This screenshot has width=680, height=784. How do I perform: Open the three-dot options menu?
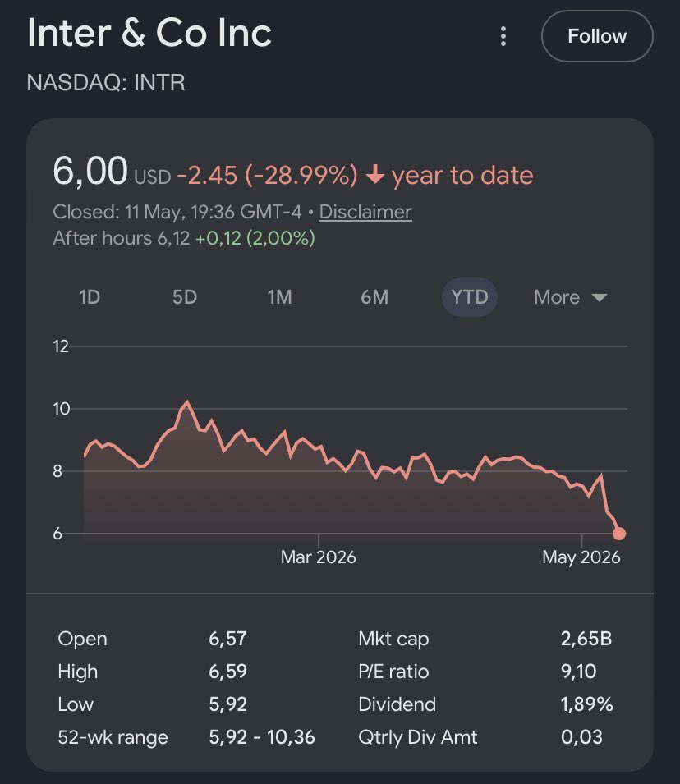click(503, 36)
